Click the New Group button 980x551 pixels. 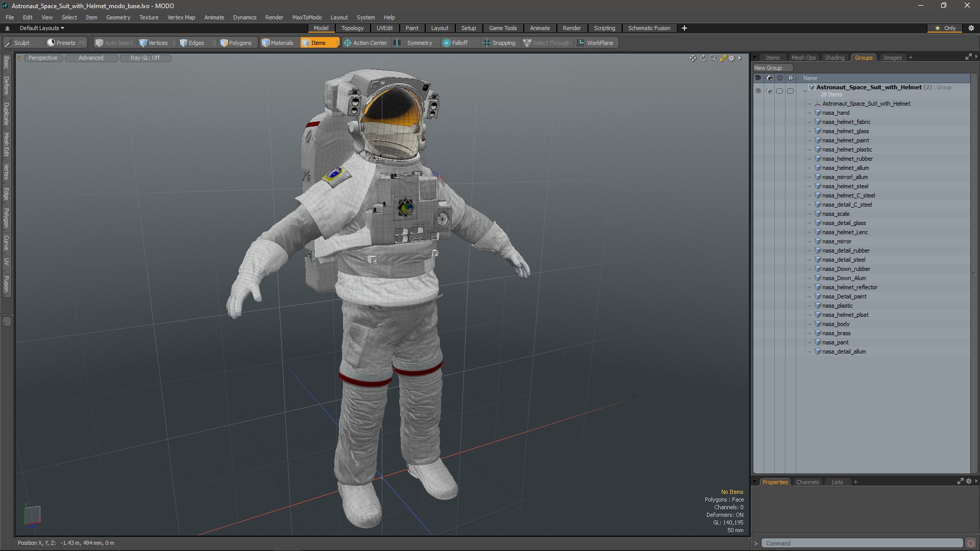pos(772,68)
